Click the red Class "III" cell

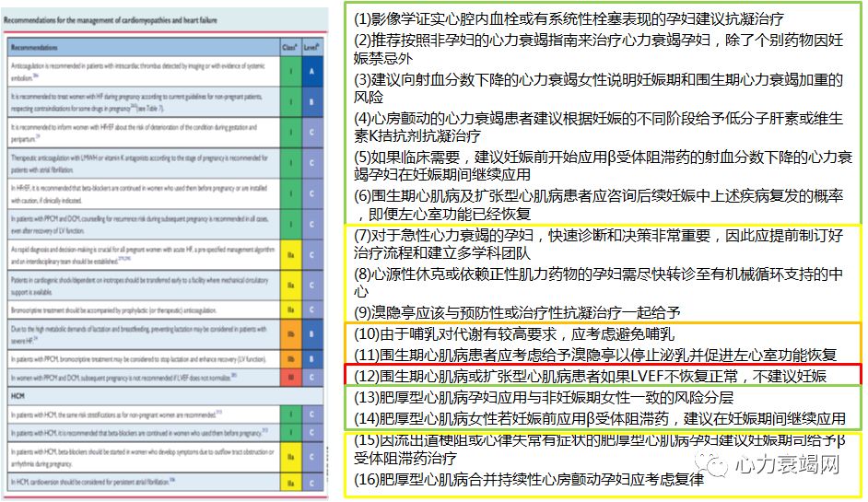point(290,378)
